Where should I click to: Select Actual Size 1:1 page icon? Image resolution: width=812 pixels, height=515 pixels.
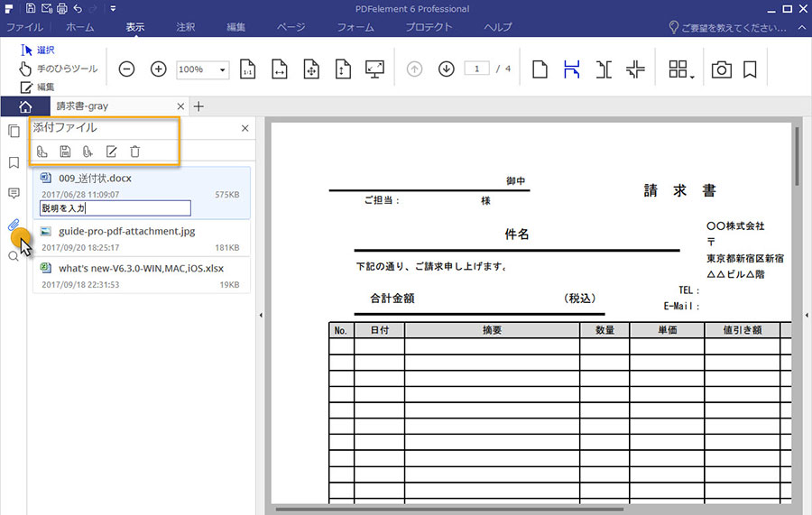247,69
